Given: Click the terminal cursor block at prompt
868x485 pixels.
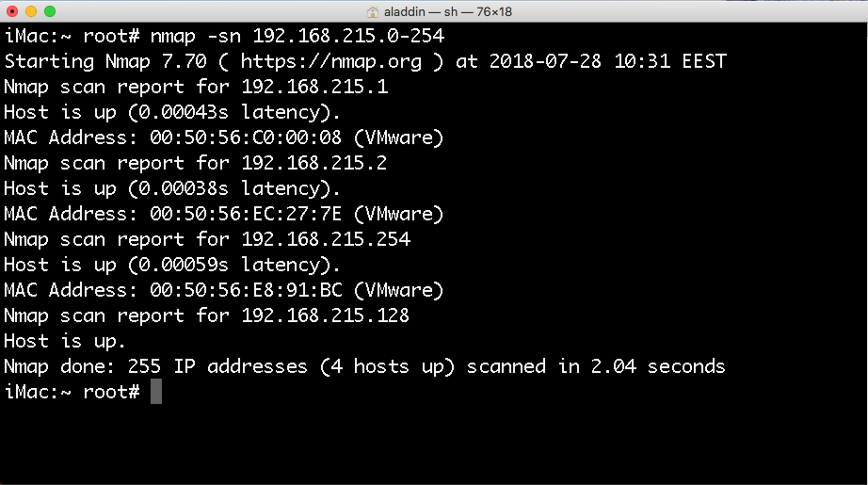Looking at the screenshot, I should coord(156,392).
